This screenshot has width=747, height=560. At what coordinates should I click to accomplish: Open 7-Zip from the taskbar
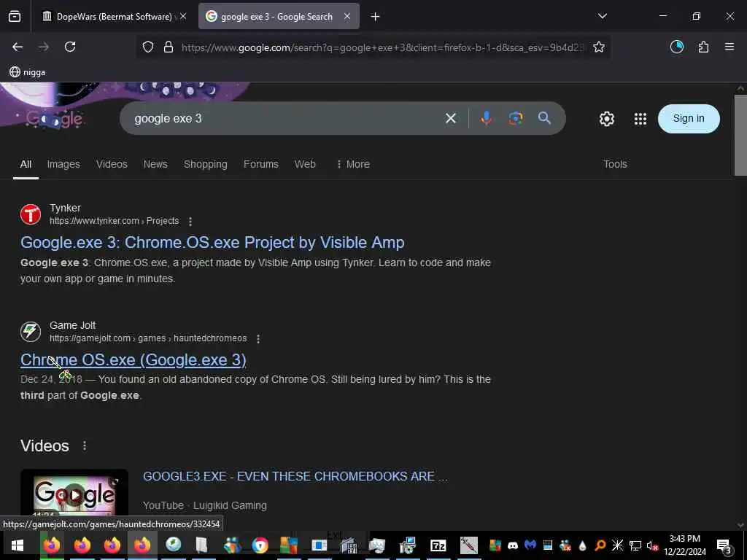tap(438, 545)
